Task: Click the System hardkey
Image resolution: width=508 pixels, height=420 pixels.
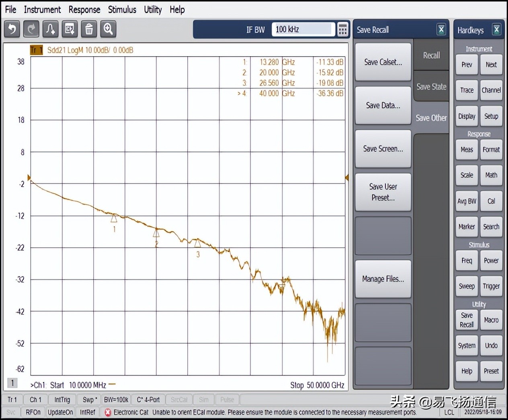Action: tap(467, 345)
